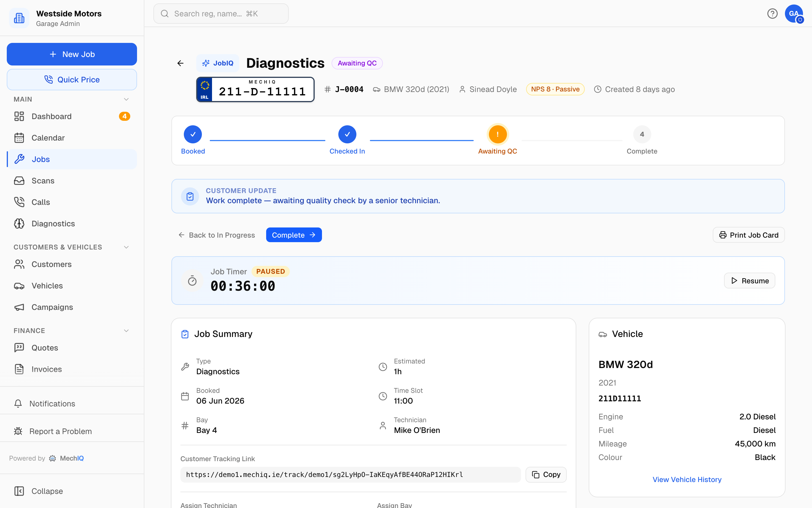Viewport: 812px width, 508px height.
Task: Open Dashboard in the sidebar
Action: pos(72,116)
